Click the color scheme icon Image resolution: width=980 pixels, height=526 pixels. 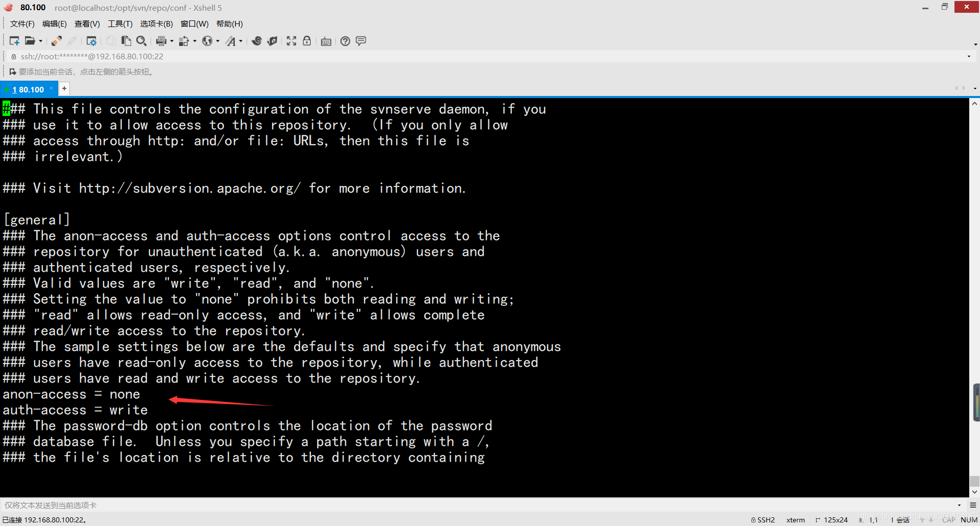(184, 41)
